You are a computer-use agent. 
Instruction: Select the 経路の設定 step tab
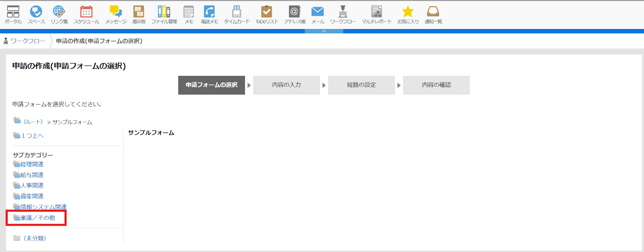(x=361, y=85)
